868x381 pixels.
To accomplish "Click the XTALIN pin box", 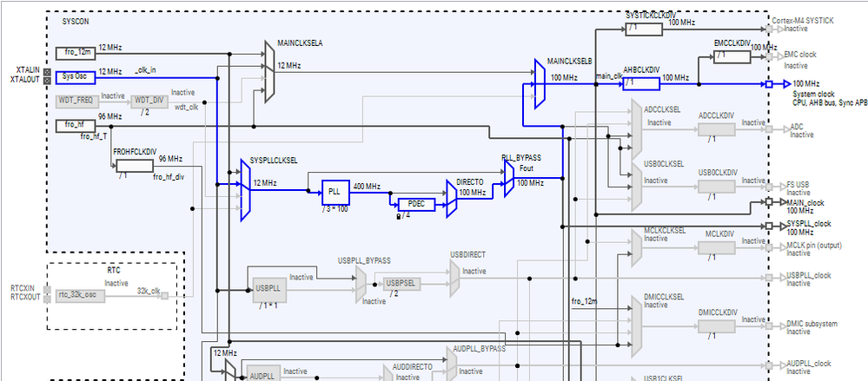I will click(x=47, y=72).
